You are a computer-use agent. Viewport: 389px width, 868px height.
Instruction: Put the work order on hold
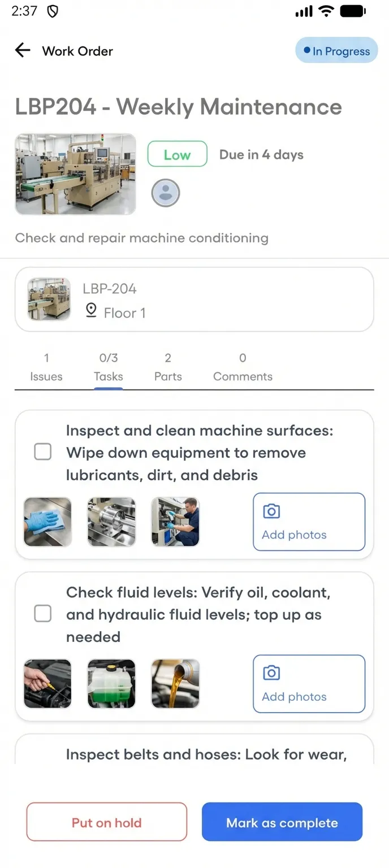pos(106,822)
